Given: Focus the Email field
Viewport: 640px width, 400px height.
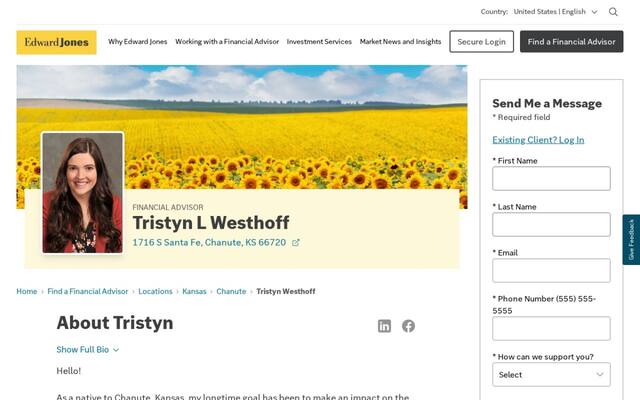Looking at the screenshot, I should [551, 271].
